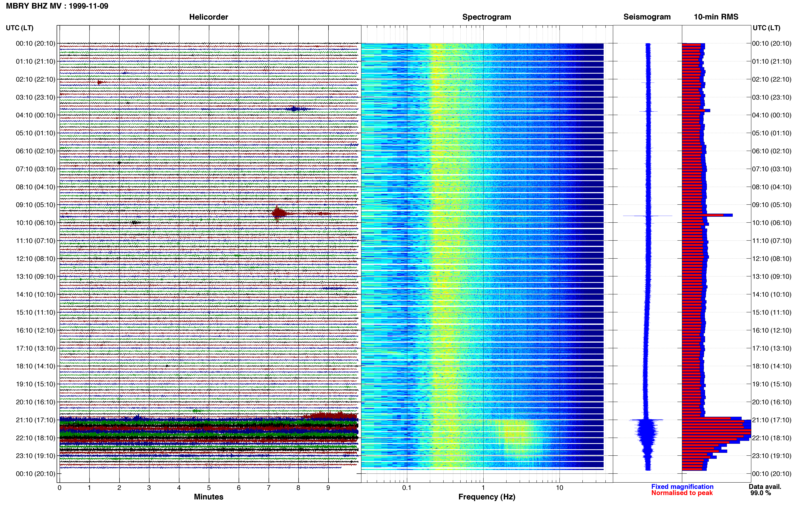Click the '07:10 (03:10)' label beside the RMS panel

coord(772,169)
